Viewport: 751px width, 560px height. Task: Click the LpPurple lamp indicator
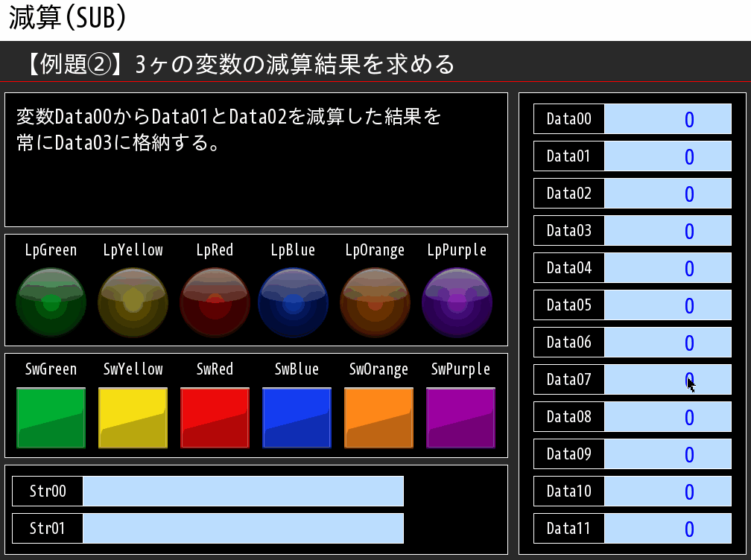click(457, 302)
